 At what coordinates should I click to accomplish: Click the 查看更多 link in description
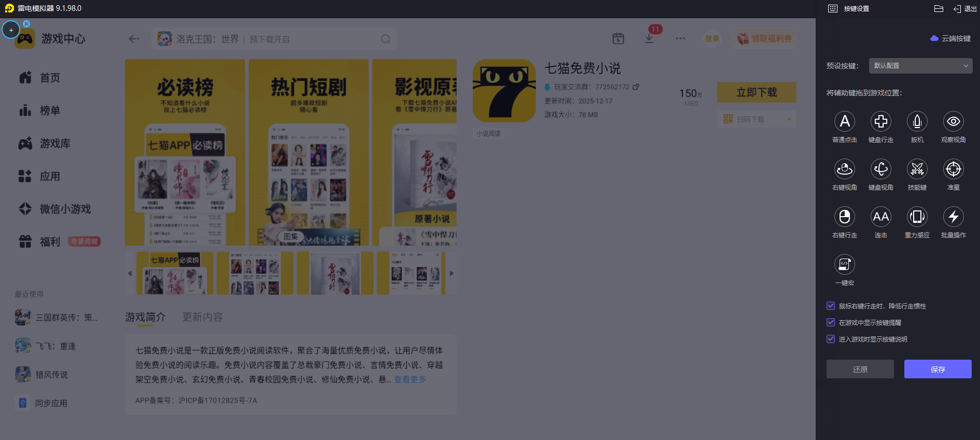coord(410,379)
